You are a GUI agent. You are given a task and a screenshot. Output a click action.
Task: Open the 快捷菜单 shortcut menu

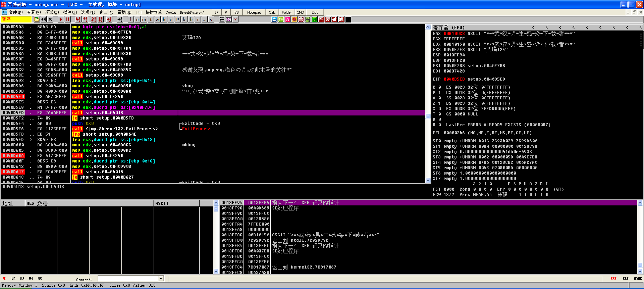click(154, 12)
